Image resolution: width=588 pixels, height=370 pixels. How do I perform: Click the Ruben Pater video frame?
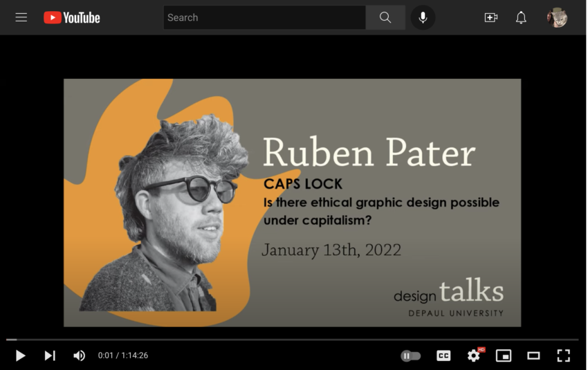pos(292,203)
